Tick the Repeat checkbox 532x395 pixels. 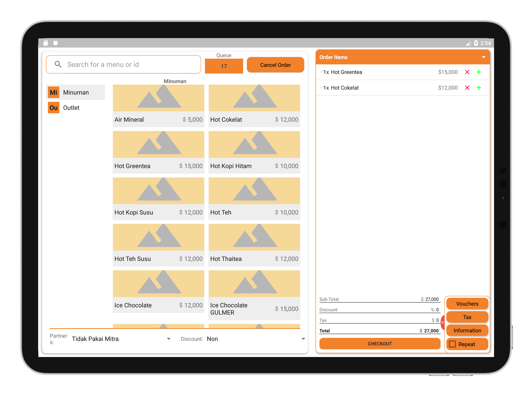point(452,344)
